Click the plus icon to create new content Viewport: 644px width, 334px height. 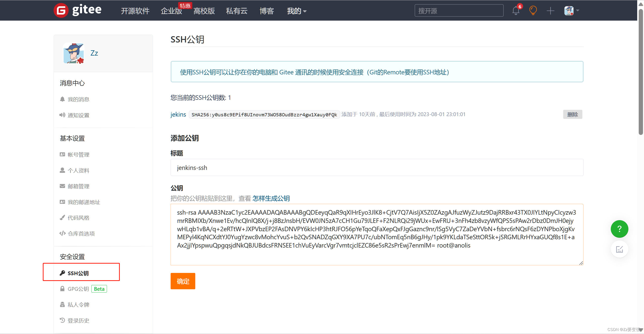[x=550, y=11]
